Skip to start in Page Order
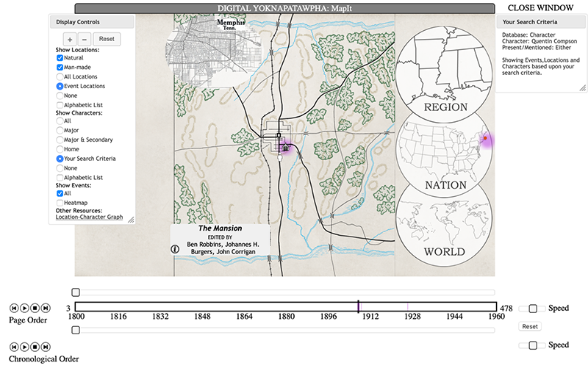The image size is (588, 371). (x=14, y=308)
